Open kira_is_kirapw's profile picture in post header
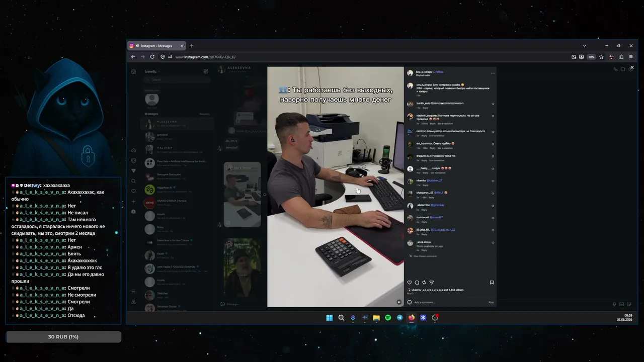Screen dimensions: 644x362 click(x=411, y=73)
